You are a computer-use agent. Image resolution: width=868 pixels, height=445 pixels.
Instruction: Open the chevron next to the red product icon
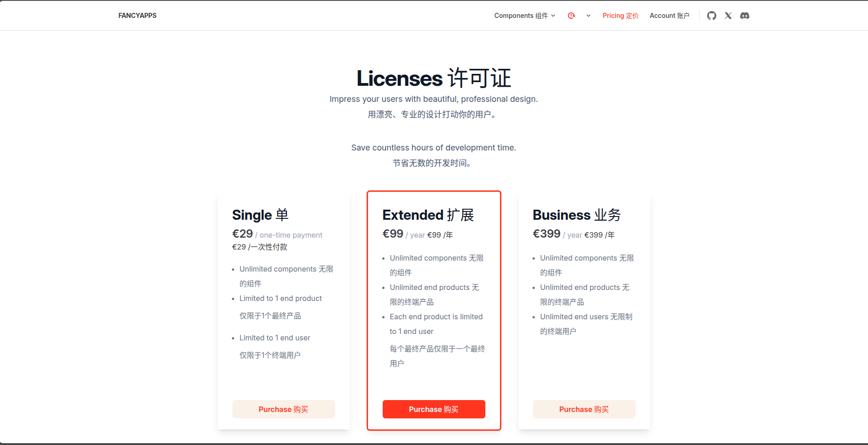coord(588,15)
